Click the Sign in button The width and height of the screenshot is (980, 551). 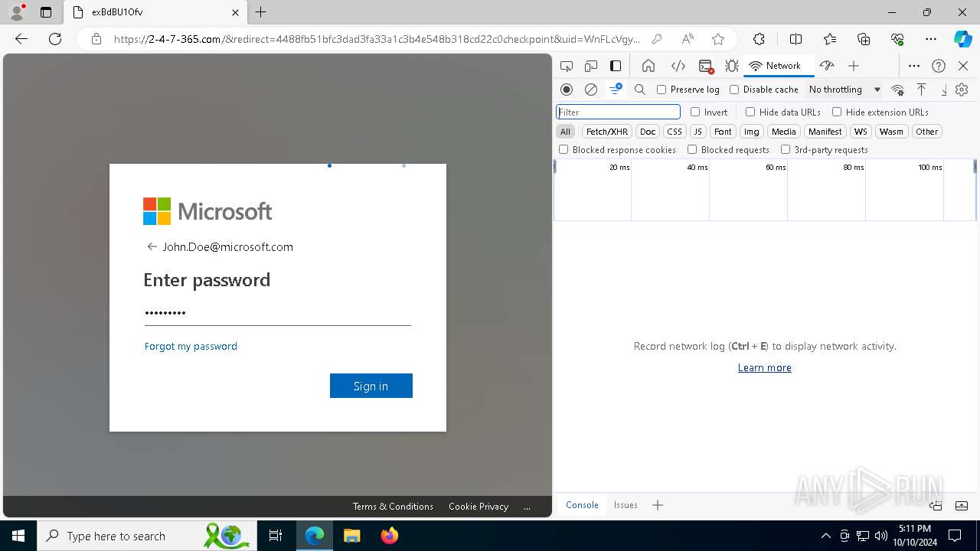(371, 386)
